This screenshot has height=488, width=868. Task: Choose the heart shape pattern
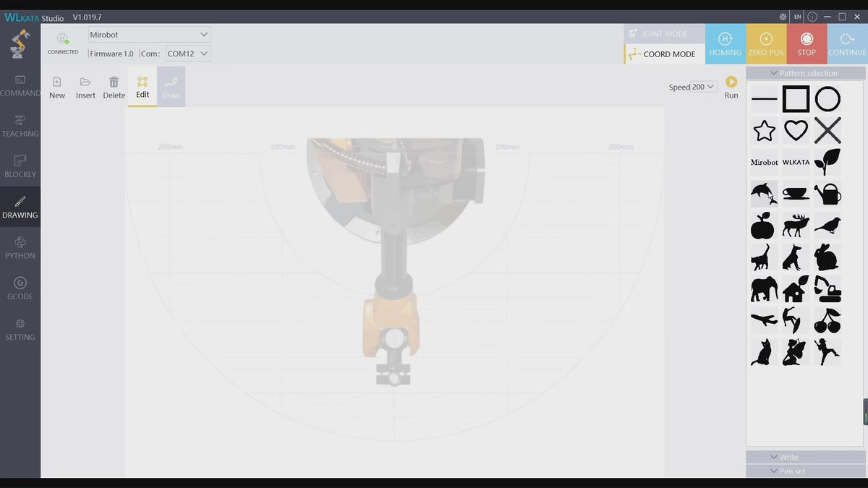click(796, 131)
